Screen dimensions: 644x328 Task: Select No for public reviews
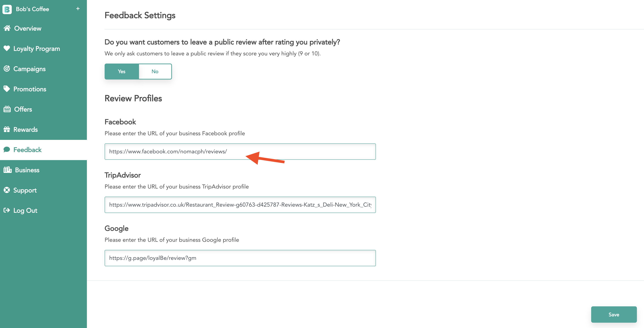155,72
